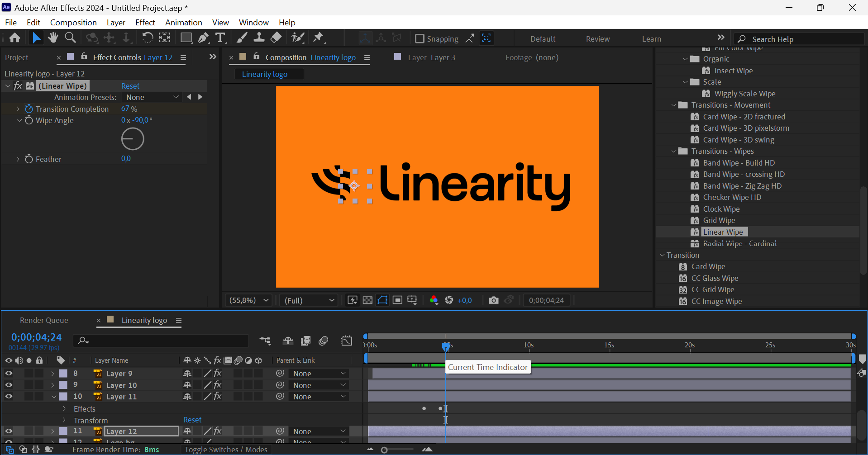Click the Reset Exposure icon

point(449,300)
